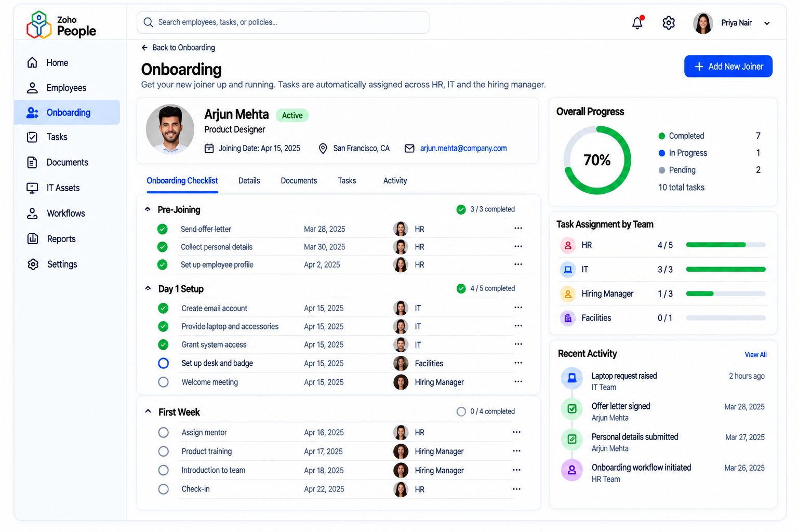Click the HR team progress bar
Viewport: 798px width, 532px height.
point(726,245)
